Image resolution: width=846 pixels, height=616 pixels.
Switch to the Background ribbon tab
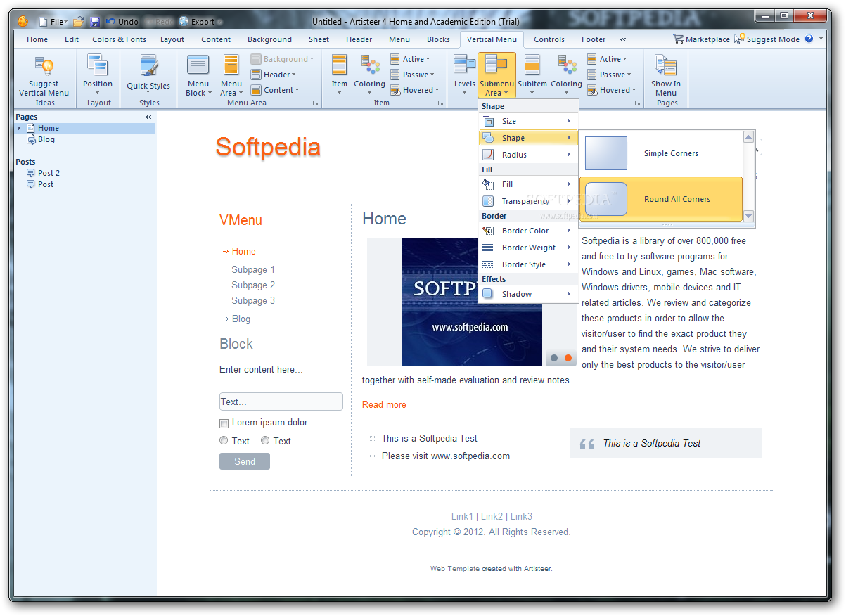[269, 39]
